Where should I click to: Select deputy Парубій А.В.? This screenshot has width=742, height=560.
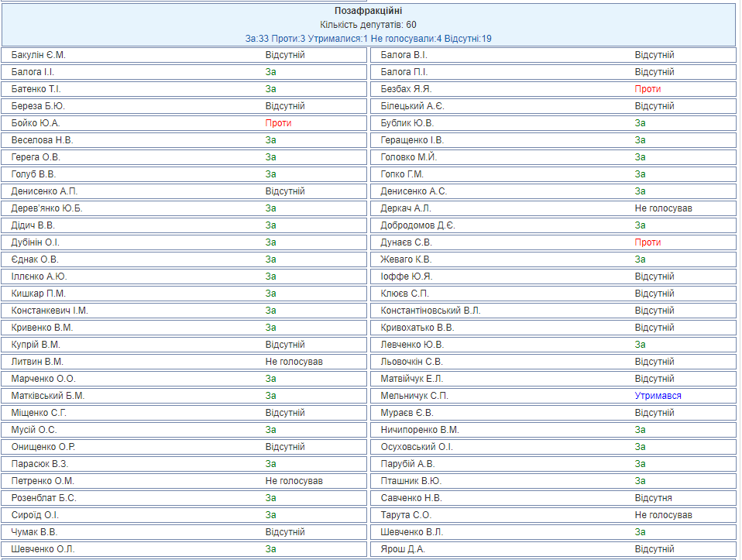(407, 464)
